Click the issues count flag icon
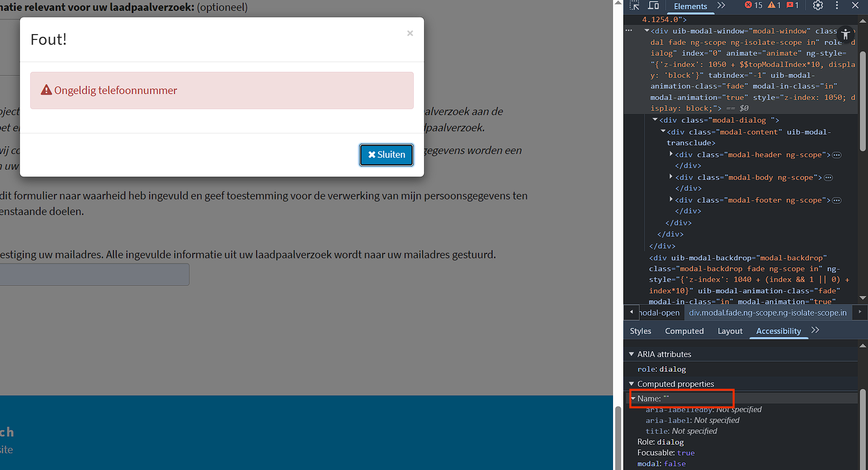 pyautogui.click(x=792, y=5)
